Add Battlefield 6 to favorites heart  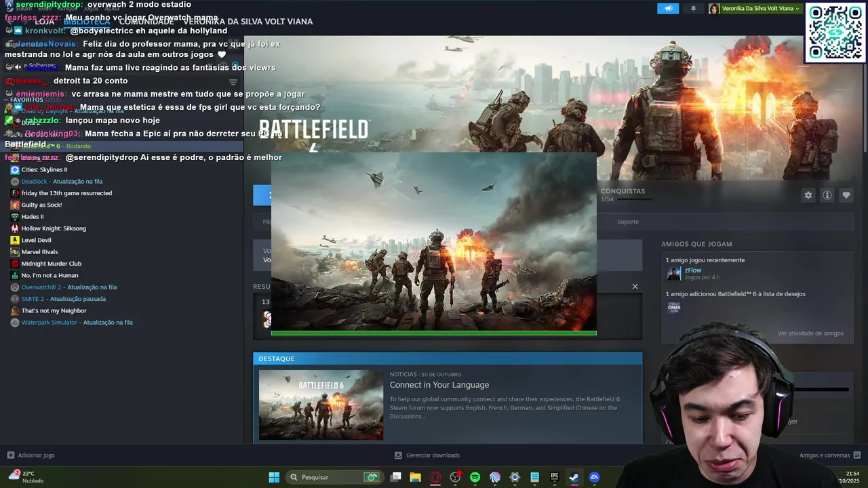[x=846, y=195]
